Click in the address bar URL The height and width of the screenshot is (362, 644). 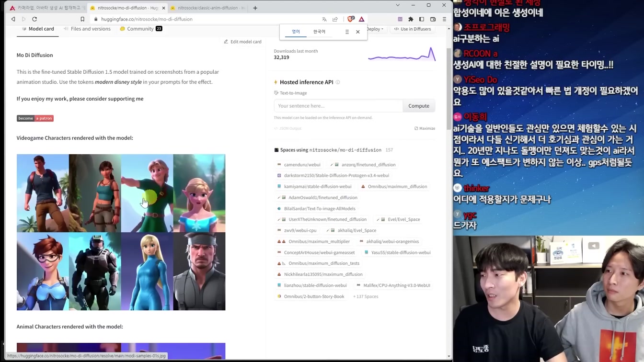(x=147, y=19)
